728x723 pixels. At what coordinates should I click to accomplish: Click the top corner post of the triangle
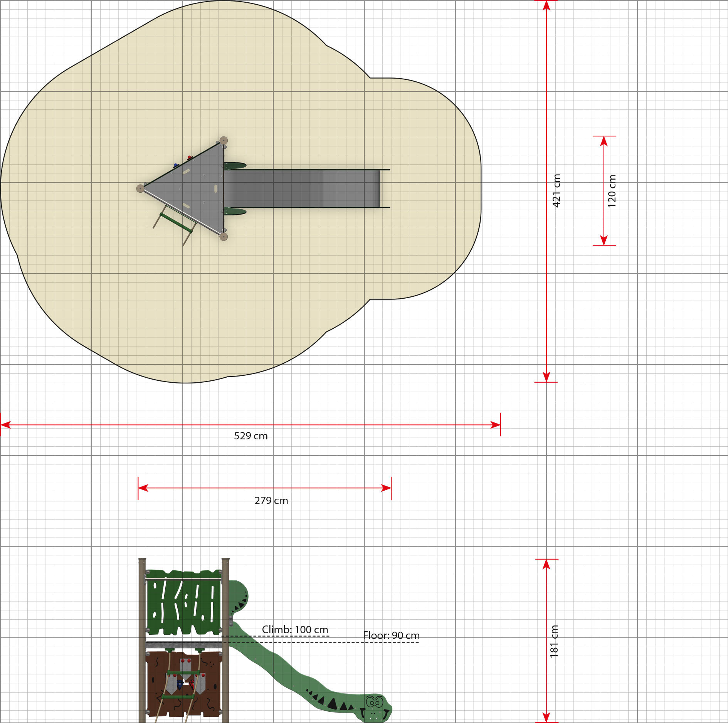(x=224, y=140)
